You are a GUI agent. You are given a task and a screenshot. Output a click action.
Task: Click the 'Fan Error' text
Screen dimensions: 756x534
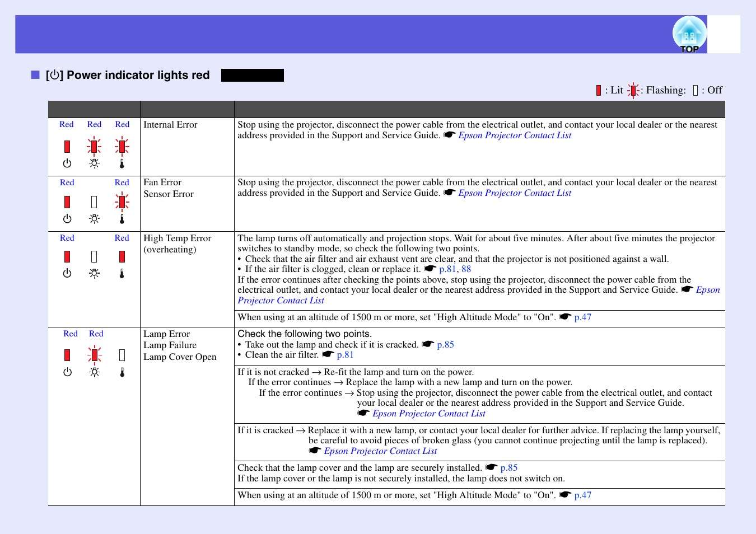pos(162,182)
